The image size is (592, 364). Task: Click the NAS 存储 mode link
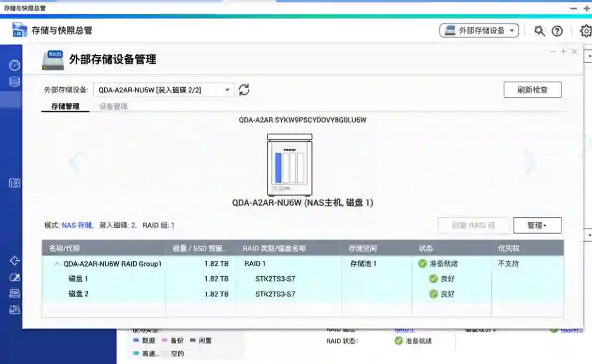77,225
